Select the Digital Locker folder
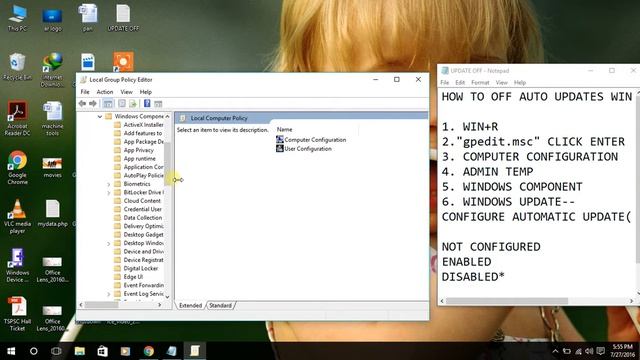Screen dimensions: 640x360 pos(136,268)
